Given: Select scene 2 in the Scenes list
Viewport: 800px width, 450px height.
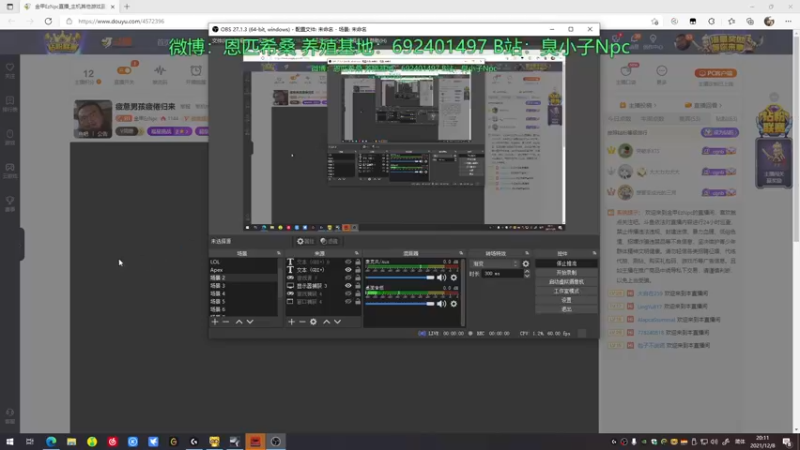Looking at the screenshot, I should tap(243, 278).
